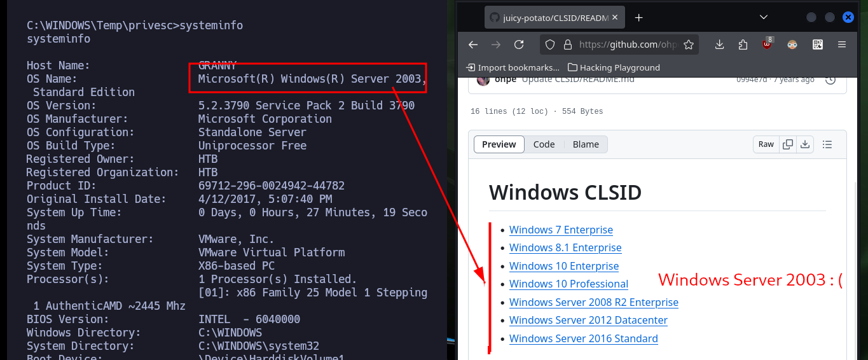Click the 'Registered Organization:' label in terminal
The width and height of the screenshot is (868, 360).
click(x=103, y=172)
